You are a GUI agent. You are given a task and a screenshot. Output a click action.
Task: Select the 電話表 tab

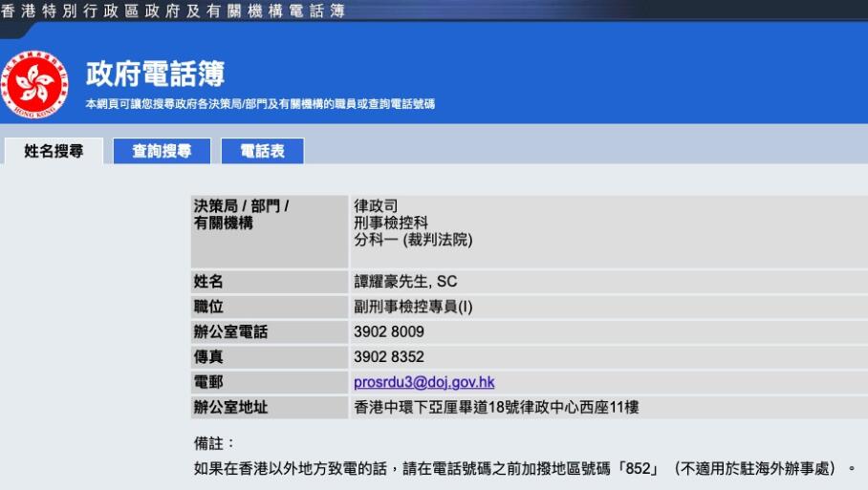[262, 151]
